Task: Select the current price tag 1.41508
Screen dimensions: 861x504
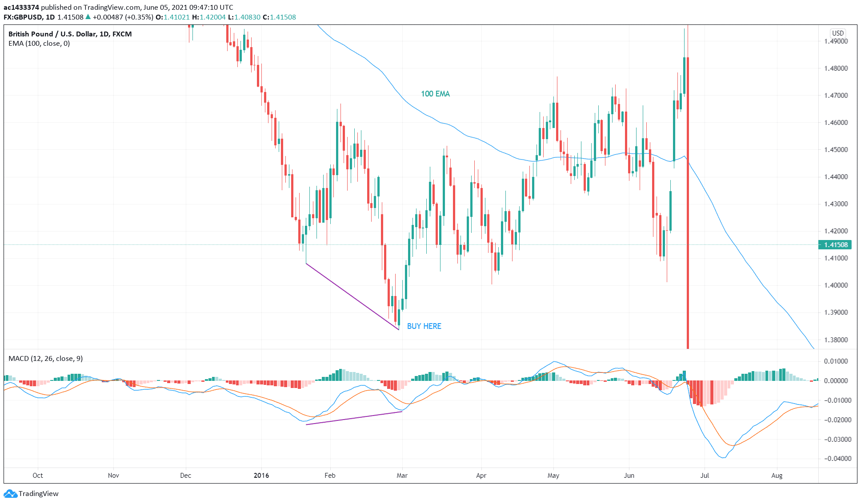Action: (x=836, y=245)
